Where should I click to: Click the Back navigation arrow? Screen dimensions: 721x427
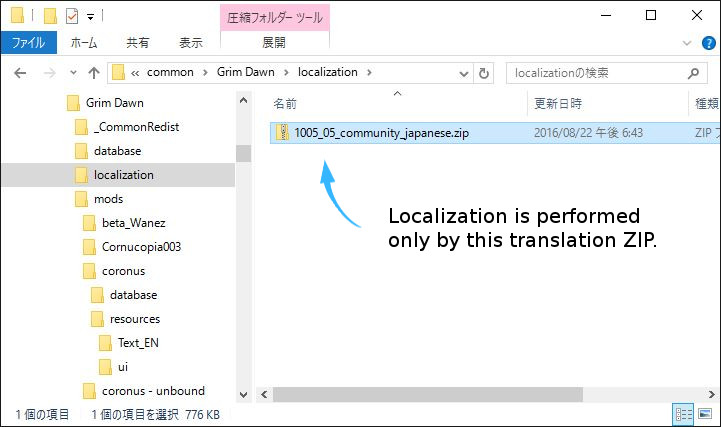click(20, 73)
